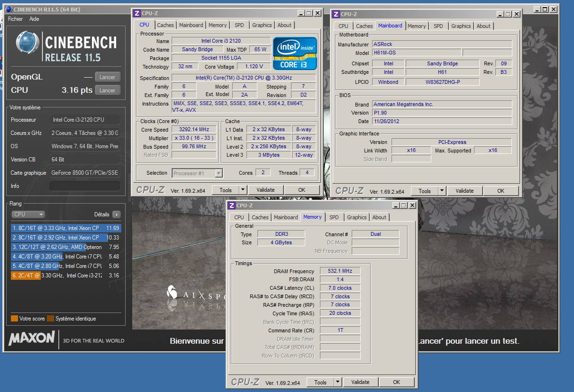Open Tools dropdown arrow in Memory window
Viewport: 574px width, 392px height.
(337, 382)
